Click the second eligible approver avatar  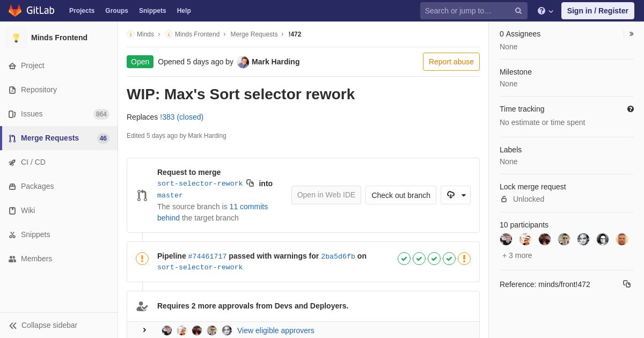point(182,330)
